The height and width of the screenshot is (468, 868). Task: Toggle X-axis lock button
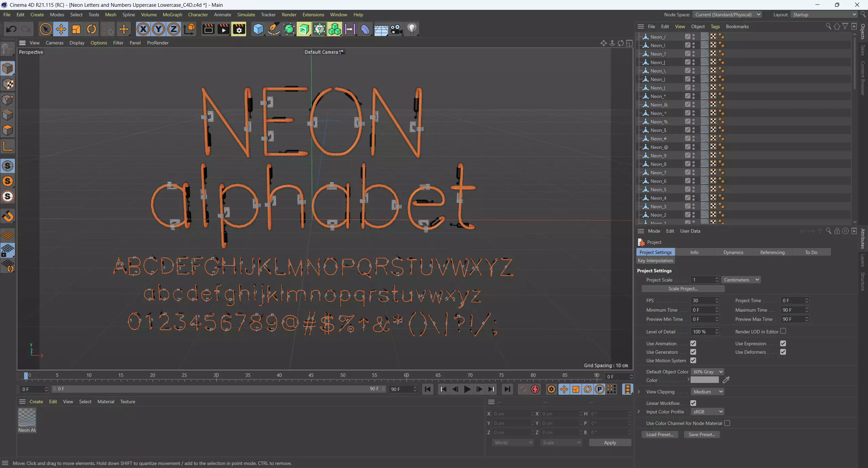(x=143, y=29)
